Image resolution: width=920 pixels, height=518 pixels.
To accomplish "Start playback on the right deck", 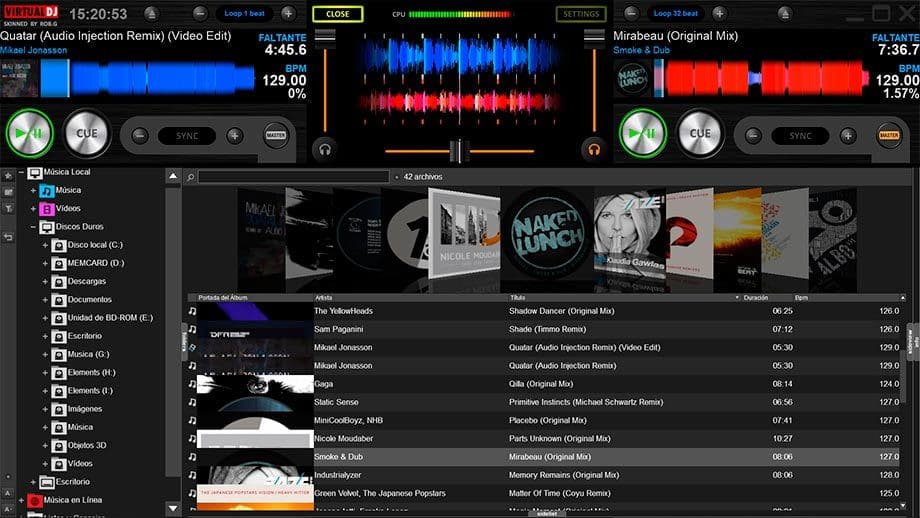I will pyautogui.click(x=643, y=133).
